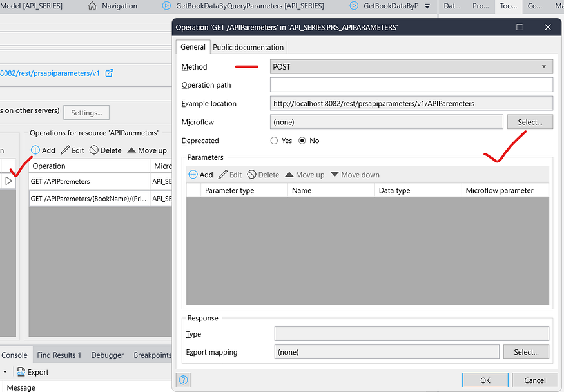The image size is (564, 392).
Task: Select No for Deprecated option
Action: [x=302, y=141]
